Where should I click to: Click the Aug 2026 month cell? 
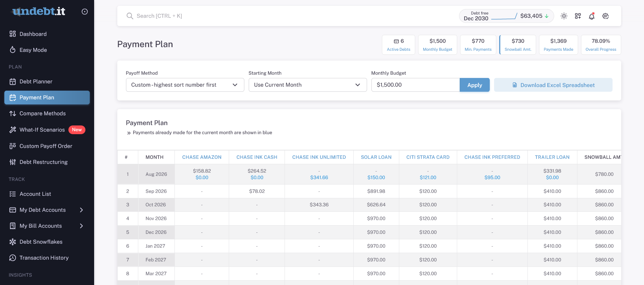pyautogui.click(x=156, y=174)
